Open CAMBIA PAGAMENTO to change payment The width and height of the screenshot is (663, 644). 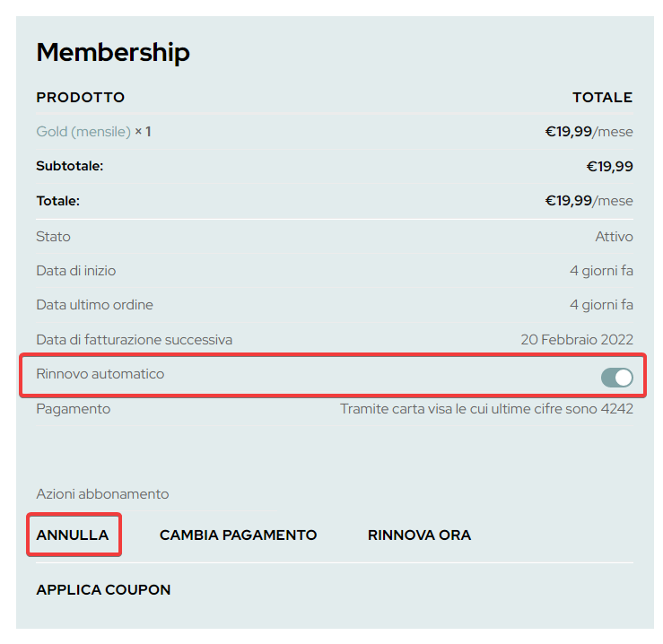238,535
